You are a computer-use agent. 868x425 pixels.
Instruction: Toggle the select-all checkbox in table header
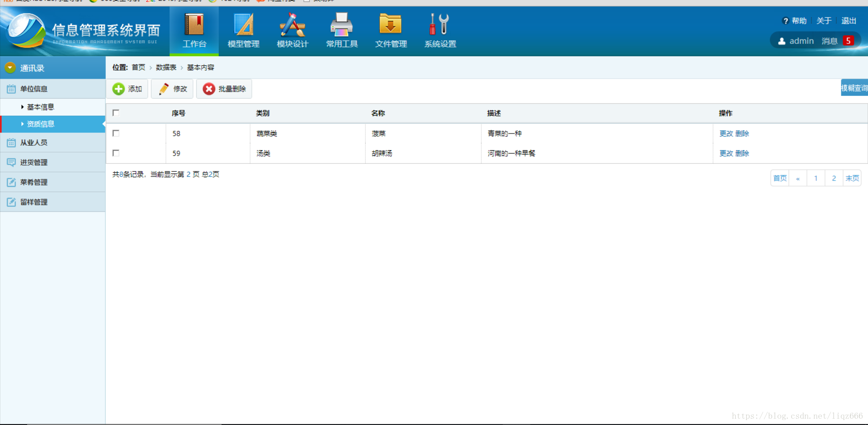[x=116, y=113]
